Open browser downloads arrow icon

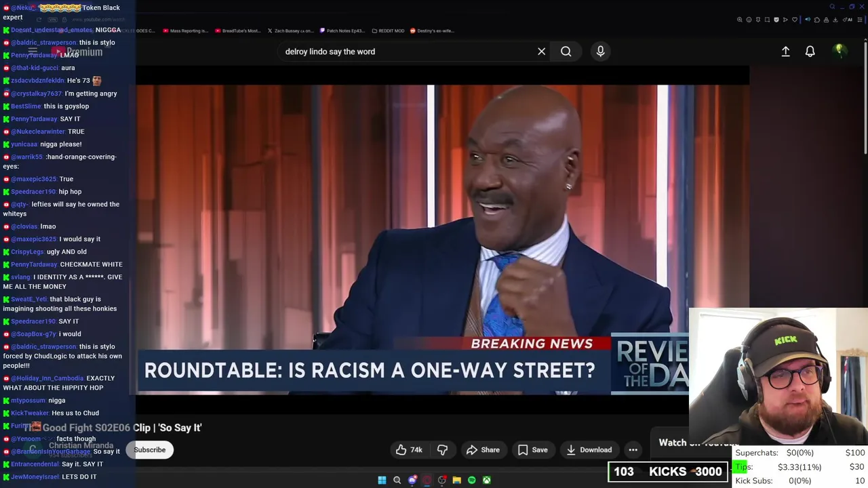(x=835, y=20)
